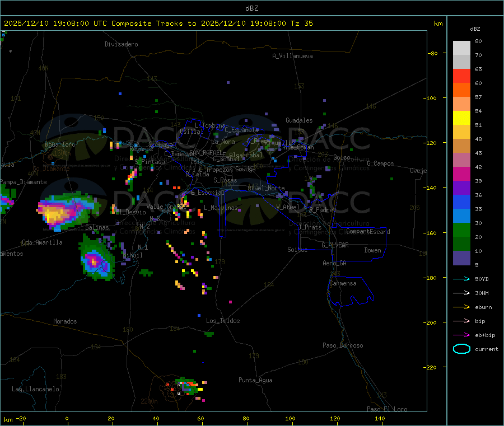Screen dimensions: 504x426
Task: Select bright yellow swatch between 54 and 51
Action: (461, 118)
